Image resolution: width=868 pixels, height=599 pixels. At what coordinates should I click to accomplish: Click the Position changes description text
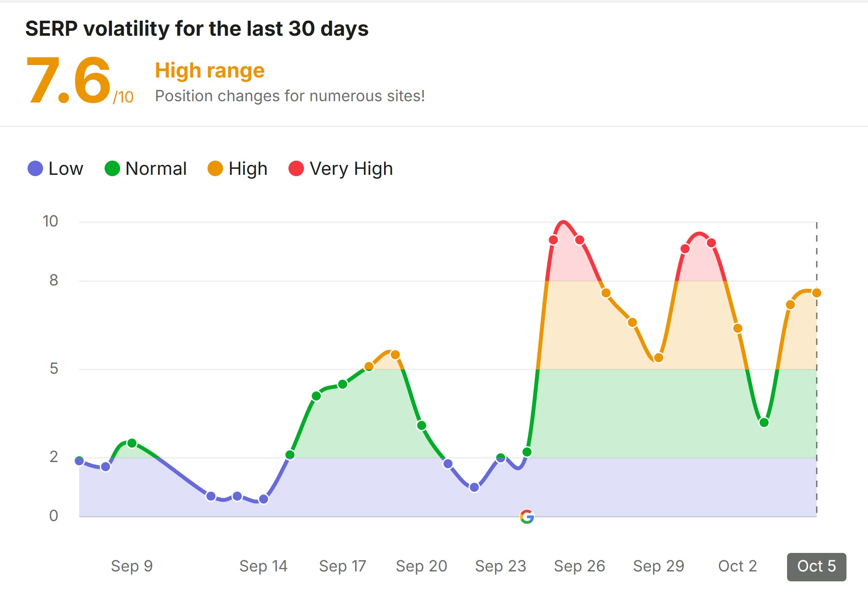coord(290,96)
